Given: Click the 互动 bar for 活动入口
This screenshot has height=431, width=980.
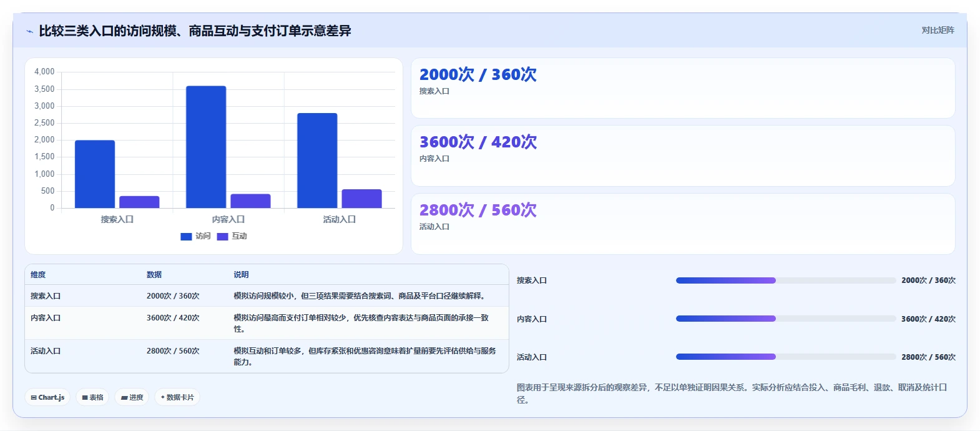Looking at the screenshot, I should [x=361, y=199].
